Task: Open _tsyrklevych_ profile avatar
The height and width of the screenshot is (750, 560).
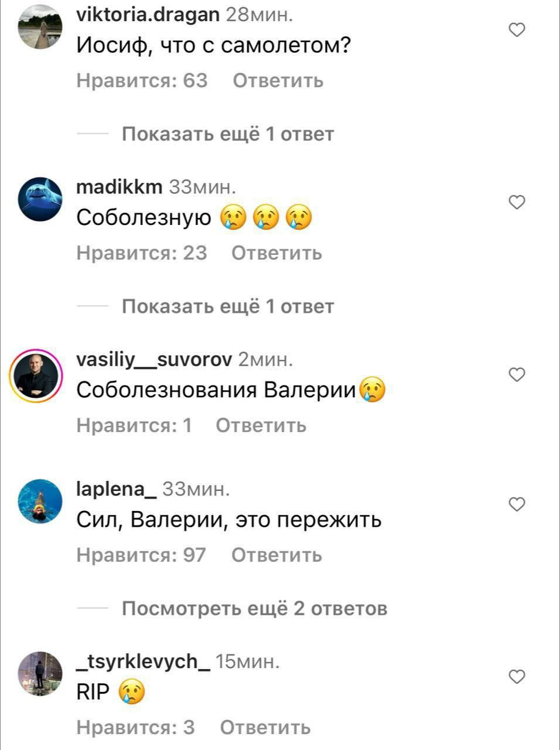Action: [40, 674]
